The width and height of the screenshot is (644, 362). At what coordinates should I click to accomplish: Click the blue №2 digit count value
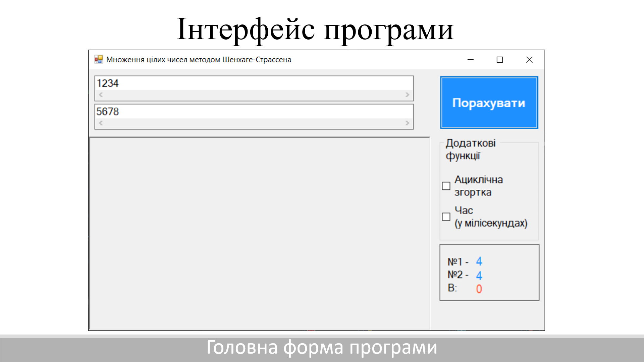click(479, 276)
